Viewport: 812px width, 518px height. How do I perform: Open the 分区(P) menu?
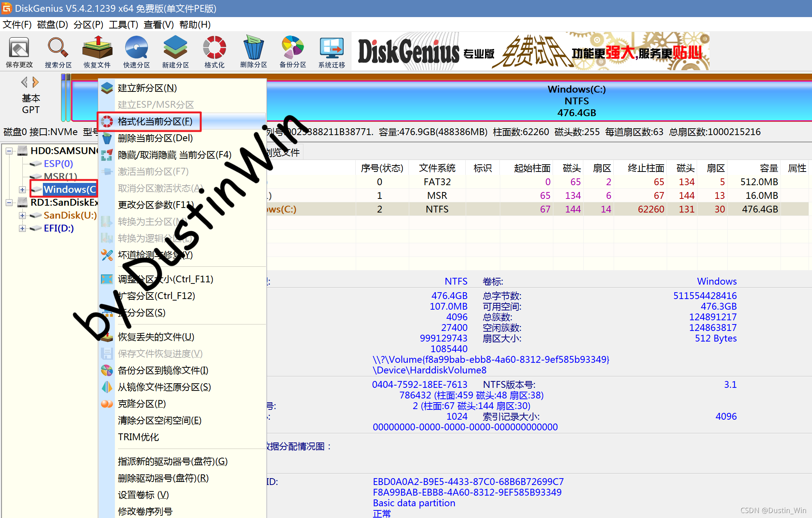point(88,25)
